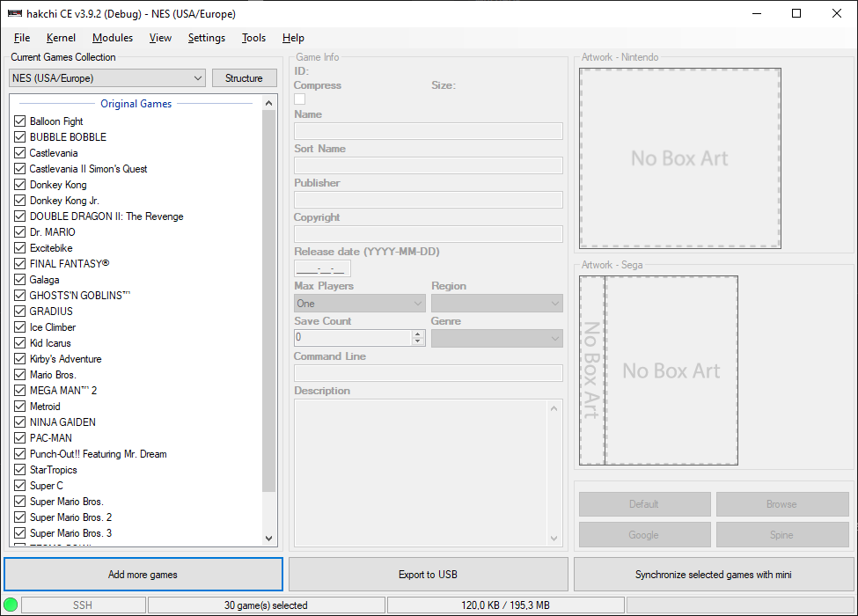858x616 pixels.
Task: Select the FINAL FANTASY game entry
Action: coord(70,264)
